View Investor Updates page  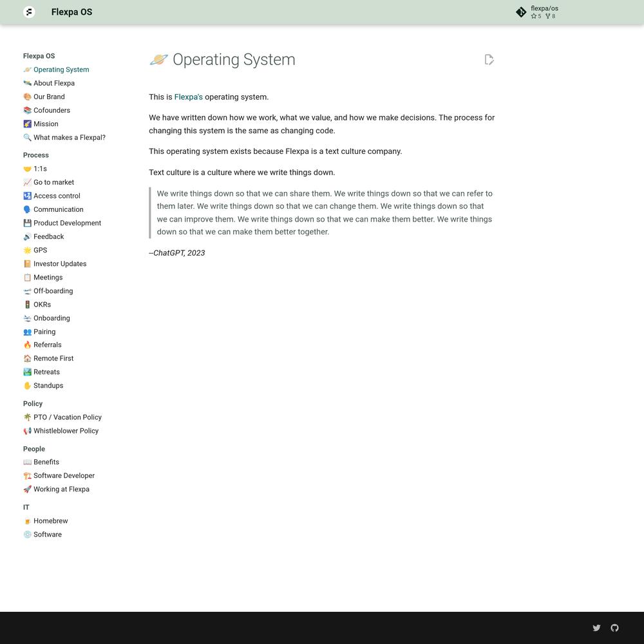pyautogui.click(x=55, y=263)
